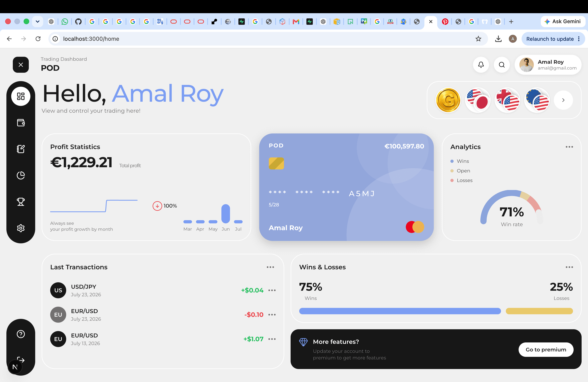Click the yellow Losses progress bar
Image resolution: width=588 pixels, height=382 pixels.
[x=539, y=311]
